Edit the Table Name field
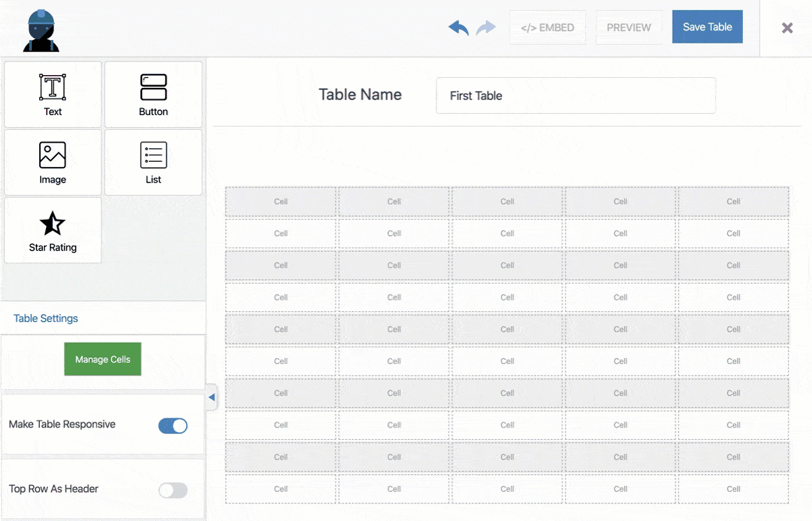Viewport: 812px width, 521px height. (575, 95)
